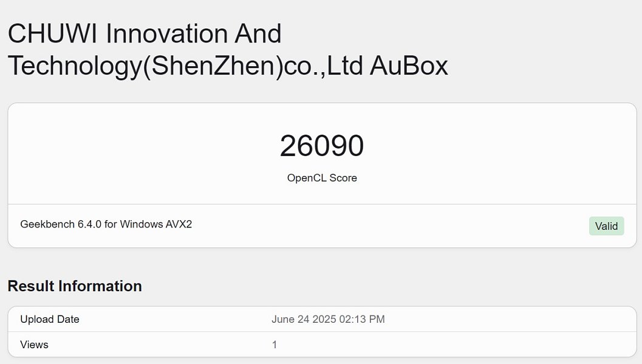Image resolution: width=642 pixels, height=364 pixels.
Task: Click the word Score below 26090
Action: click(343, 178)
